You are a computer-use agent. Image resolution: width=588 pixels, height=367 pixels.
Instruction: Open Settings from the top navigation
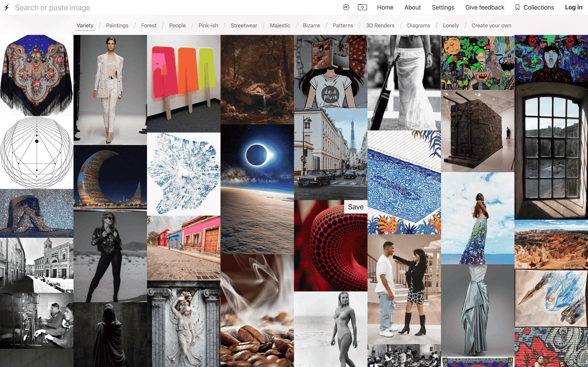tap(443, 8)
